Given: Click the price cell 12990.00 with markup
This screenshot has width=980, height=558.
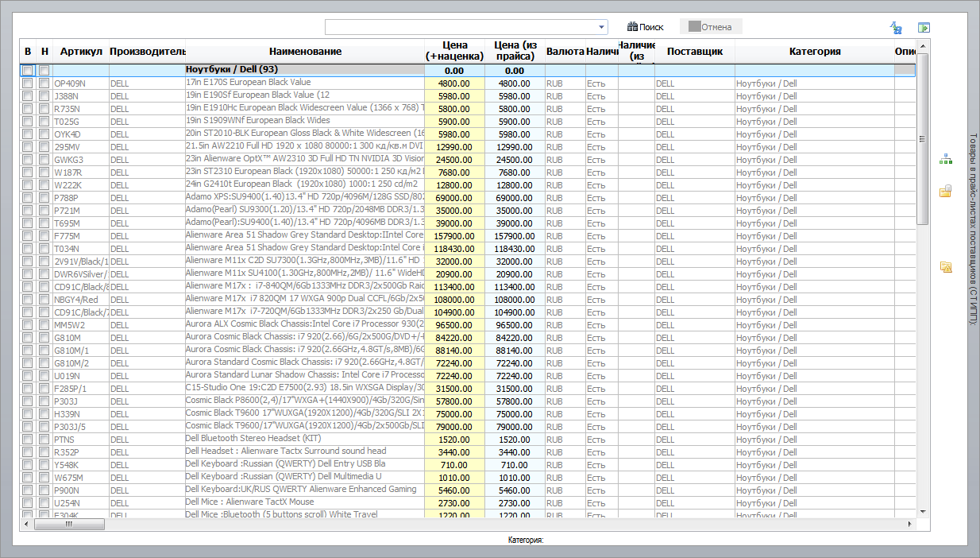Looking at the screenshot, I should (454, 146).
